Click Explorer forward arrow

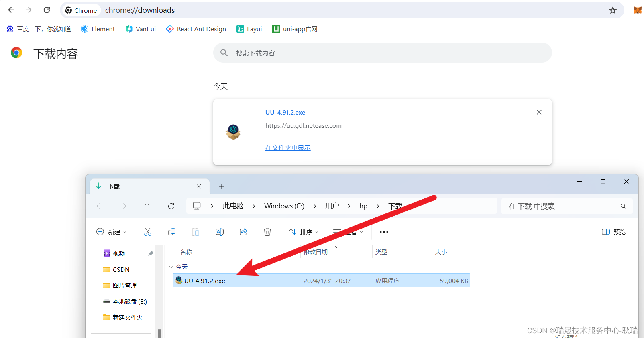[124, 206]
